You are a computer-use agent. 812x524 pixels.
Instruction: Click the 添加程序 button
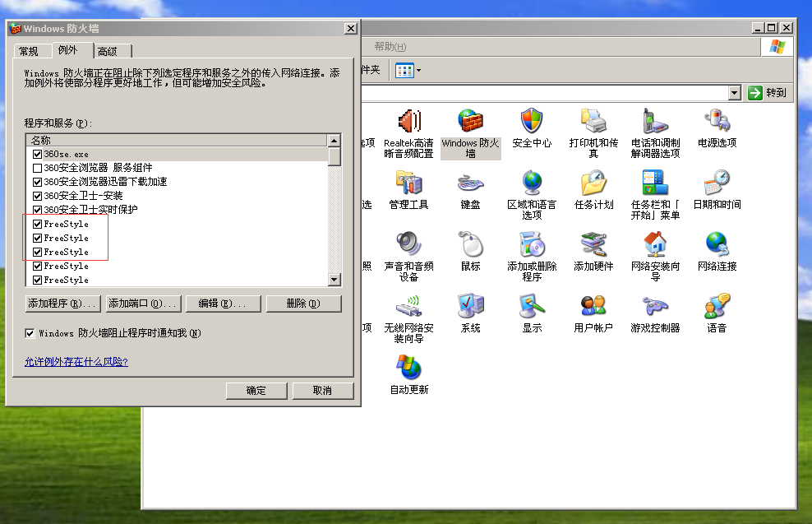pos(62,304)
